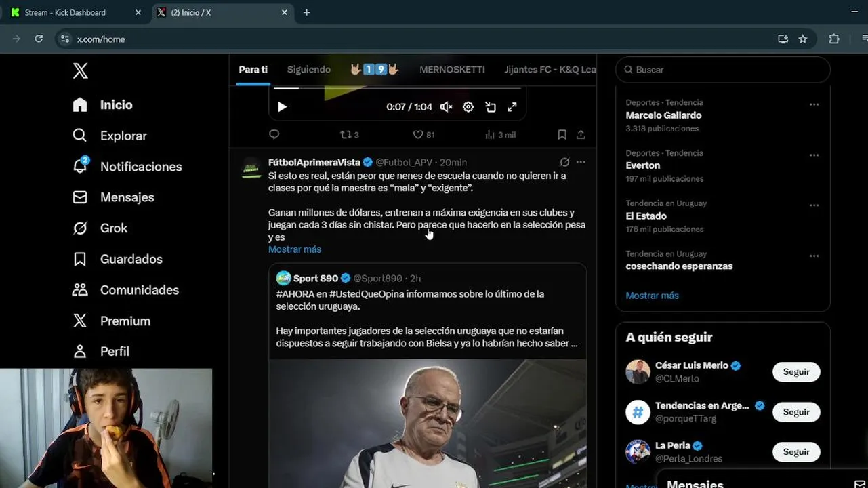Click the Buscar search field
This screenshot has height=488, width=868.
coord(723,70)
